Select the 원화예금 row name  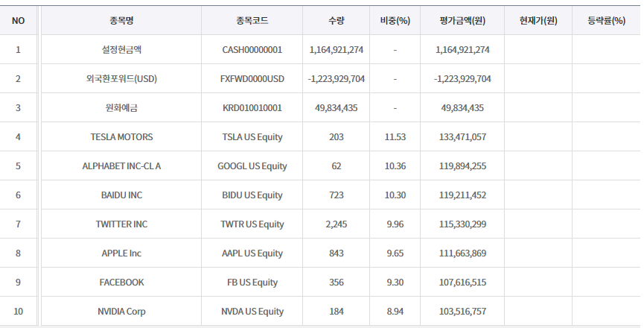[x=121, y=108]
